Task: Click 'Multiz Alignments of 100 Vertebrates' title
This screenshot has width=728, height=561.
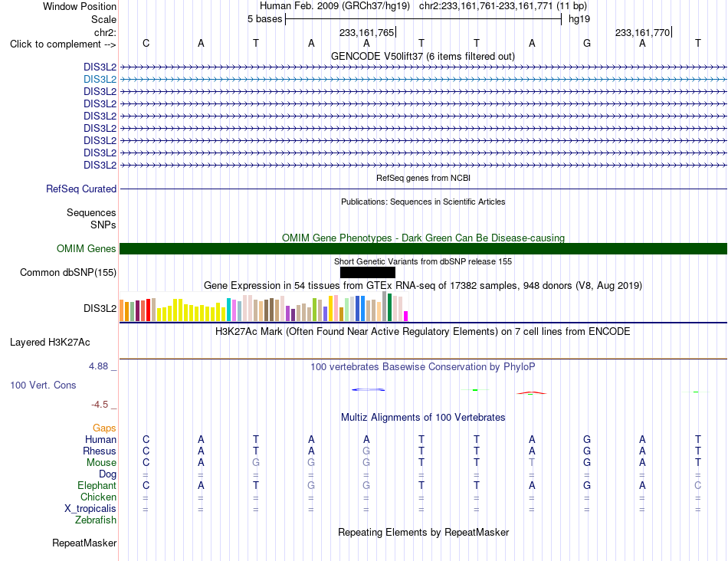Action: 423,418
